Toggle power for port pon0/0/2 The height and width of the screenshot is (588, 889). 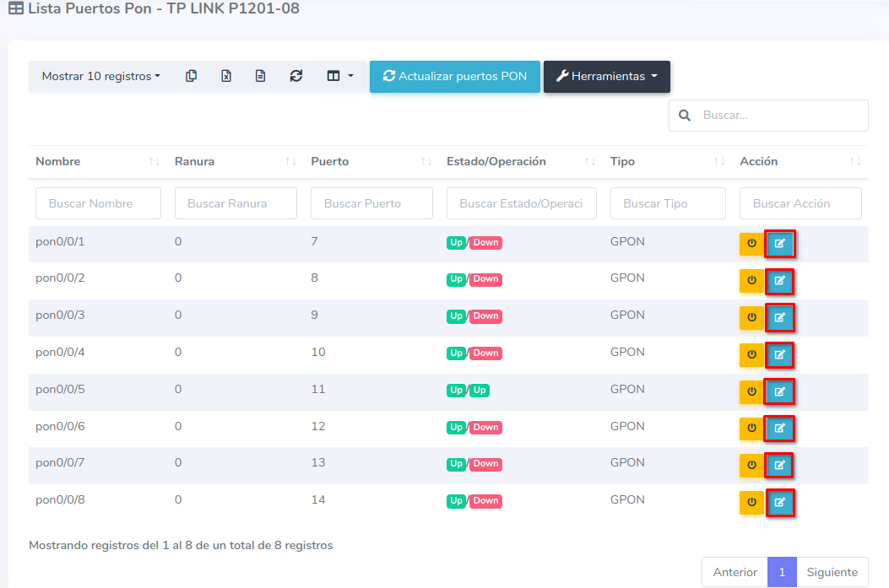751,281
